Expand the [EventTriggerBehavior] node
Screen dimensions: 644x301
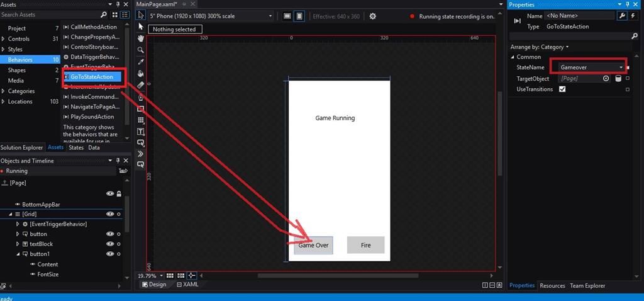pyautogui.click(x=18, y=224)
